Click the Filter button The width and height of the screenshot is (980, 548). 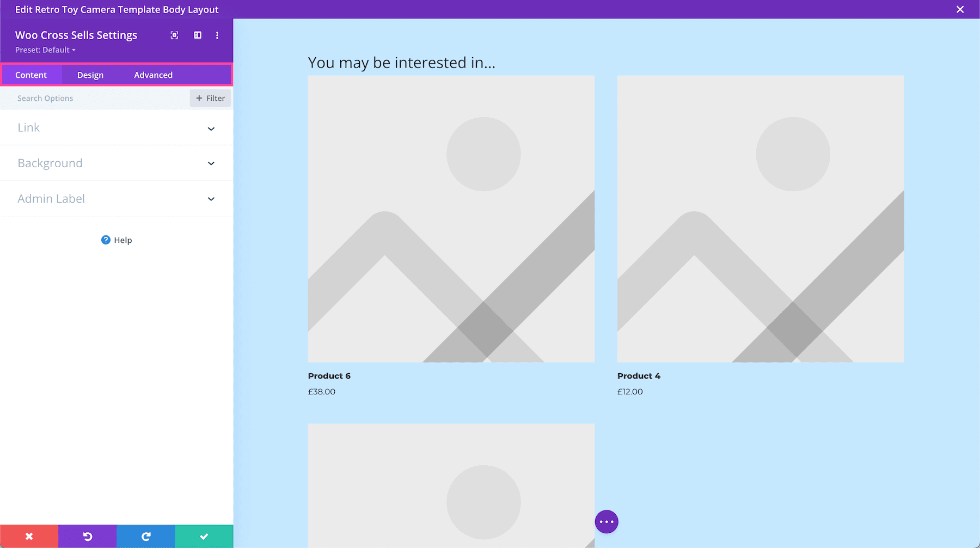[x=210, y=98]
